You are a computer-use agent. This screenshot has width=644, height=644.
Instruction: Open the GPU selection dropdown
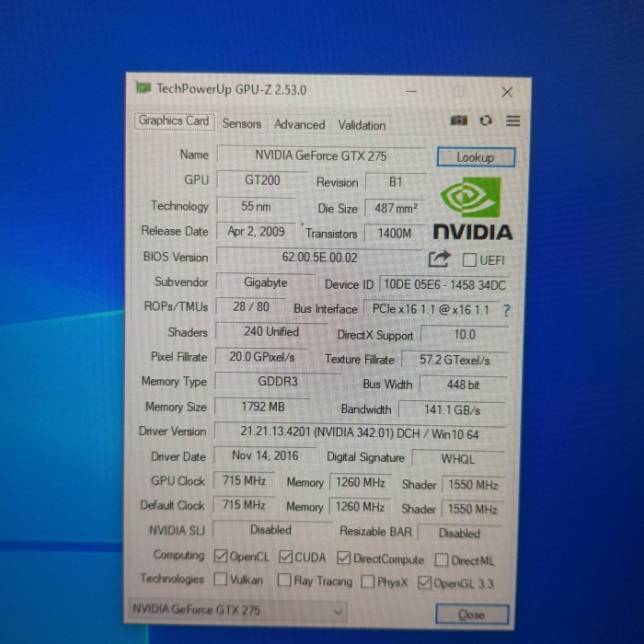tap(237, 611)
